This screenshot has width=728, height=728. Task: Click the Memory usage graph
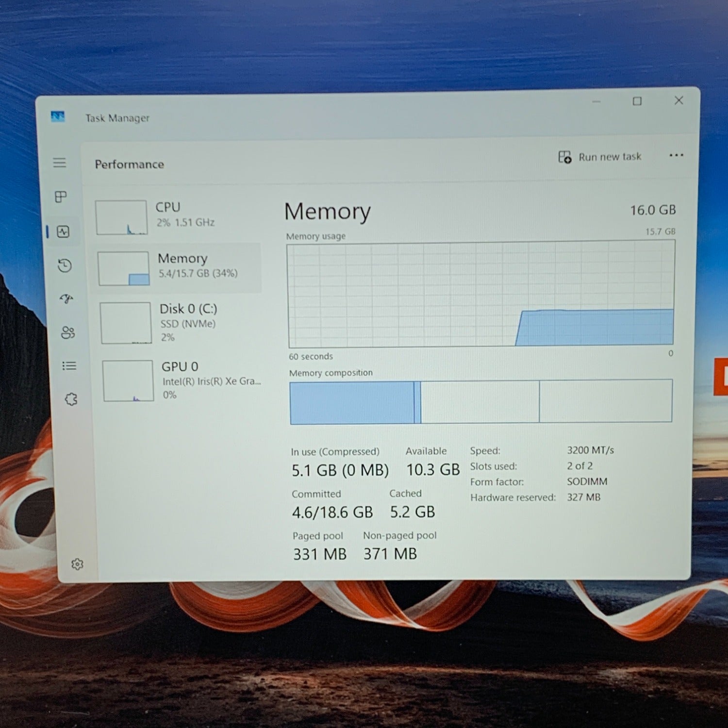click(480, 295)
